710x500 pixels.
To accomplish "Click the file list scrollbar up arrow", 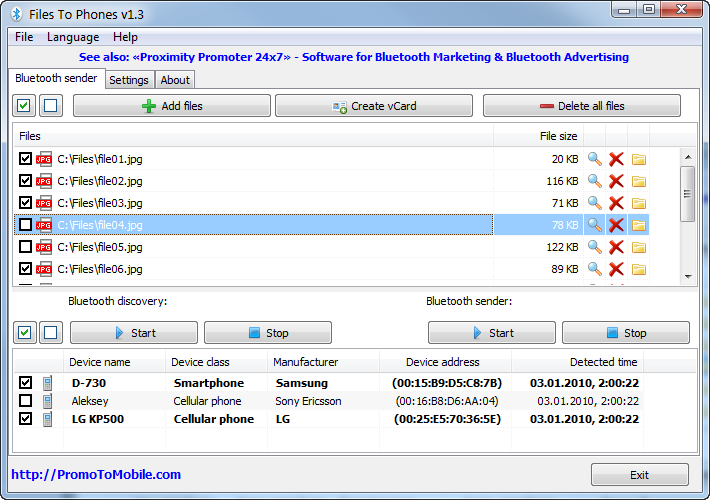I will pyautogui.click(x=688, y=157).
